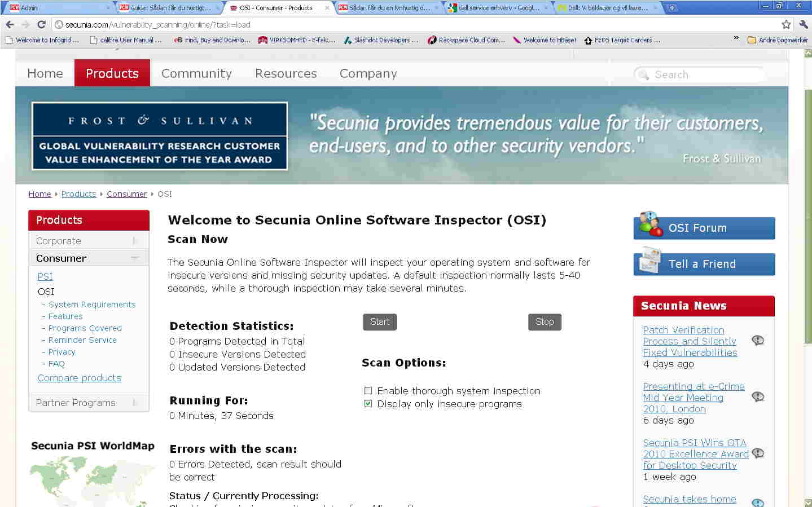
Task: Click the search magnifier icon
Action: 643,75
